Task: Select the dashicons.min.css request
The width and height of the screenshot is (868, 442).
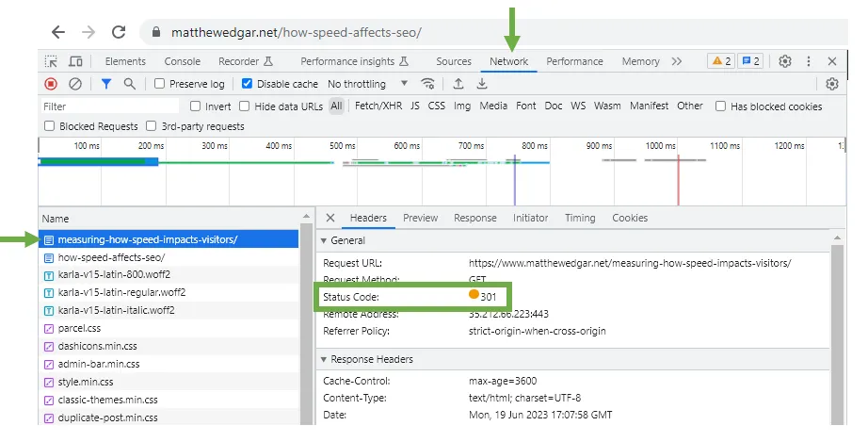Action: click(x=169, y=346)
